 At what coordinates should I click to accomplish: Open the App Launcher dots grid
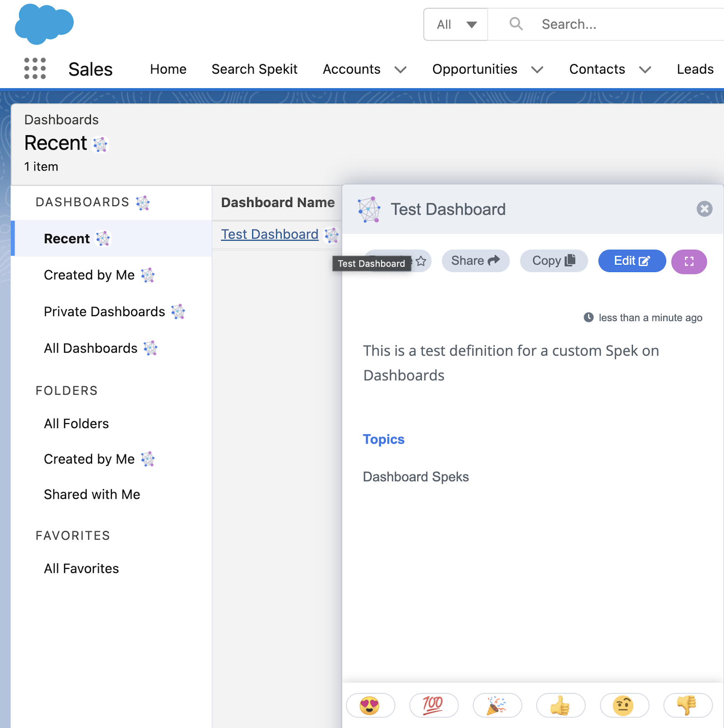point(35,69)
